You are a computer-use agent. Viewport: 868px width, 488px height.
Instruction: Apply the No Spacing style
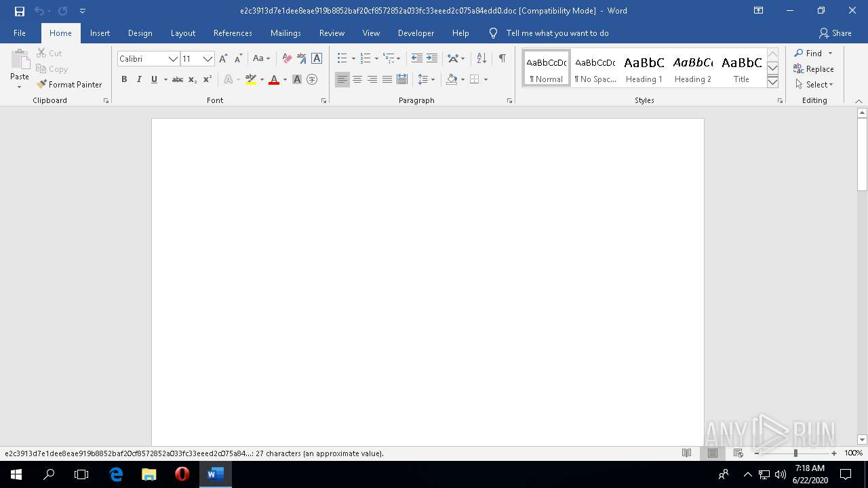point(595,68)
